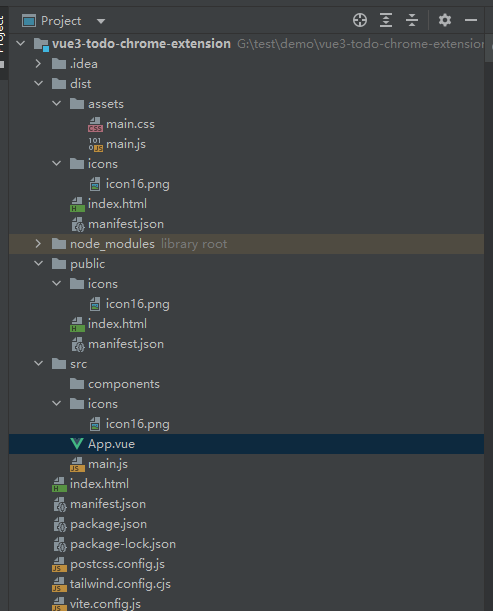Collapse the icons folder under public
Viewport: 493px width, 611px height.
57,284
